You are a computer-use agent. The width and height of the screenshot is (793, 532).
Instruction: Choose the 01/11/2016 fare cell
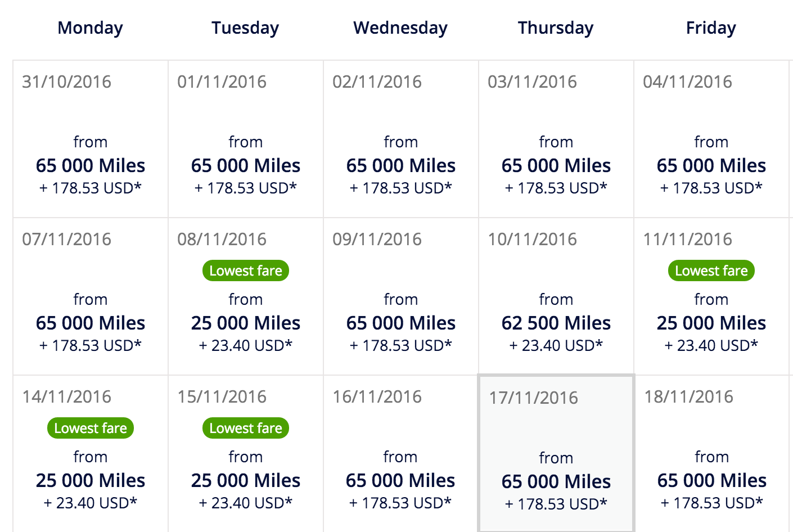[246, 139]
